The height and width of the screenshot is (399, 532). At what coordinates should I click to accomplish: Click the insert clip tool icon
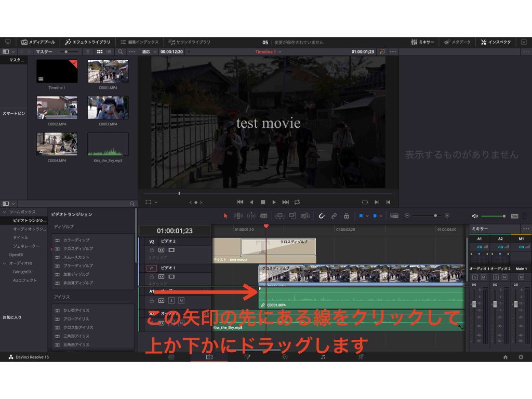[x=280, y=216]
